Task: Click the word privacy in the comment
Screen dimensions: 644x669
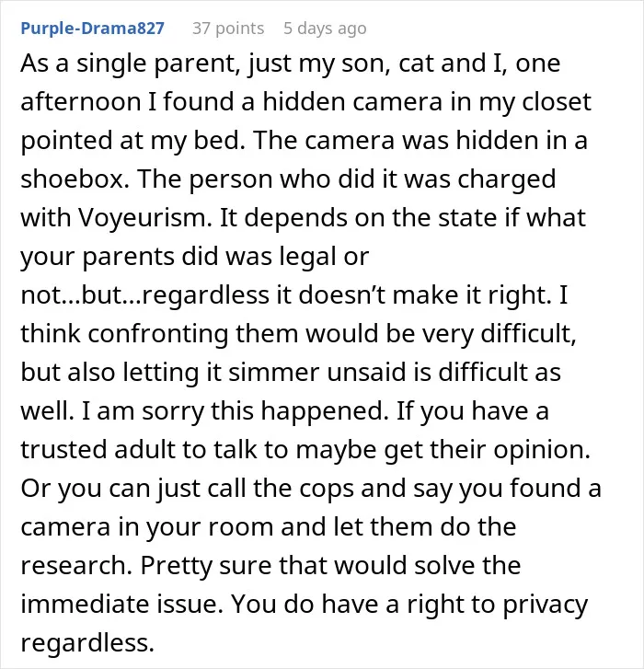Action: [546, 605]
